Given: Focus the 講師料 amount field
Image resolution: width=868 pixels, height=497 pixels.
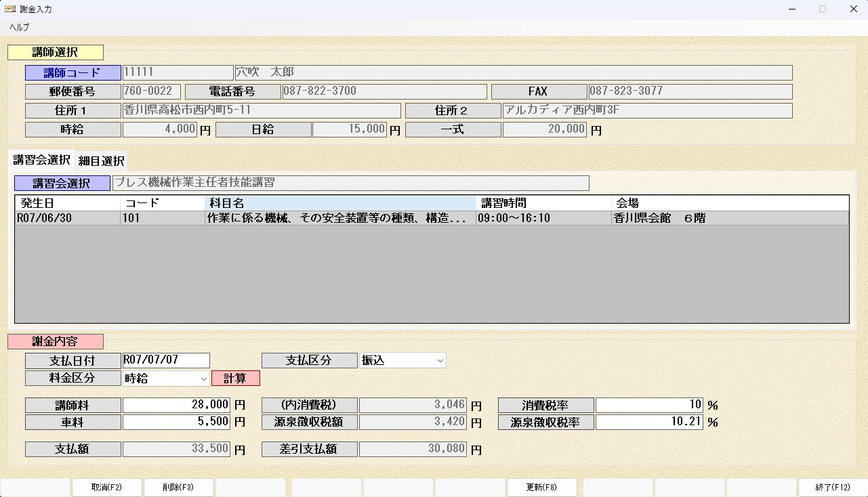Looking at the screenshot, I should pos(176,405).
